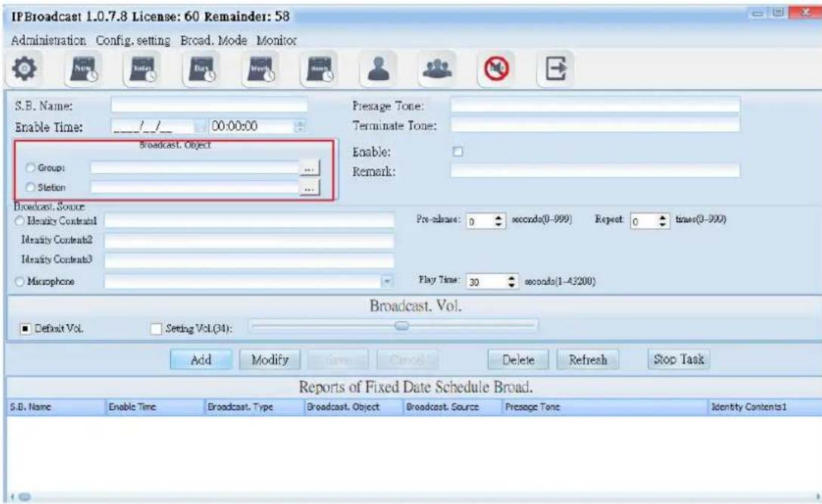
Task: Browse groups with the Group ... button
Action: 309,169
